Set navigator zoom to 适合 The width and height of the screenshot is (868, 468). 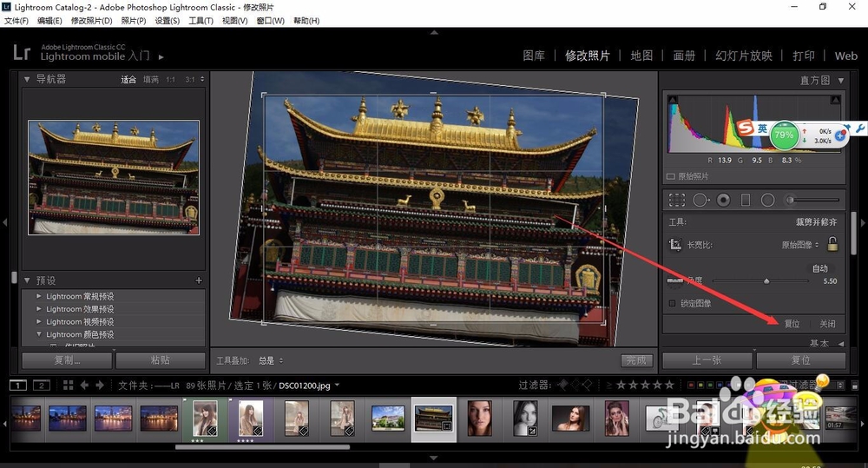[128, 79]
